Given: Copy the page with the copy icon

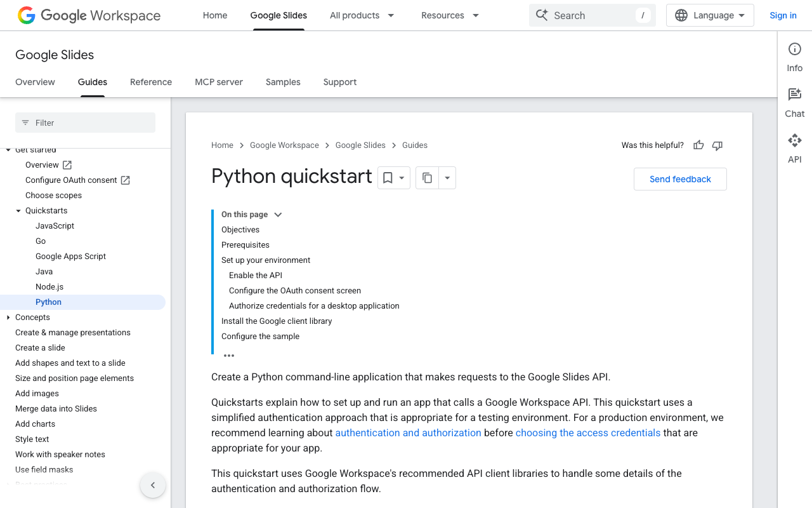Looking at the screenshot, I should click(x=427, y=178).
